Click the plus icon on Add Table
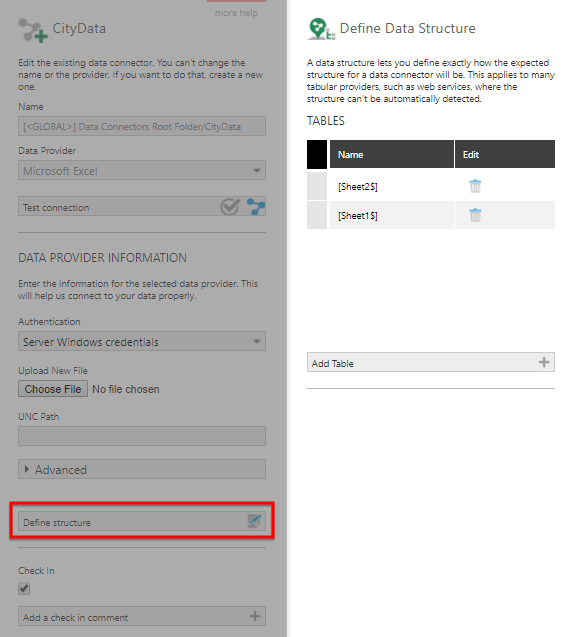 (544, 362)
